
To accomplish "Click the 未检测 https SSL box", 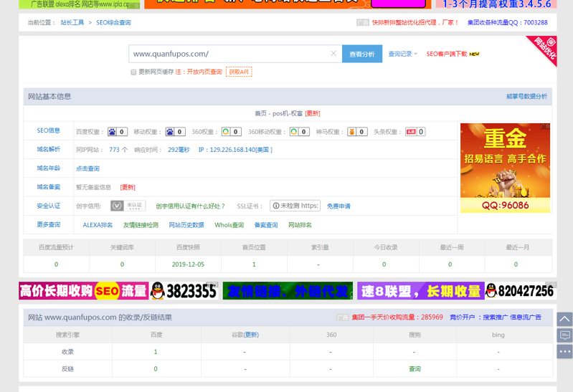I will (295, 206).
